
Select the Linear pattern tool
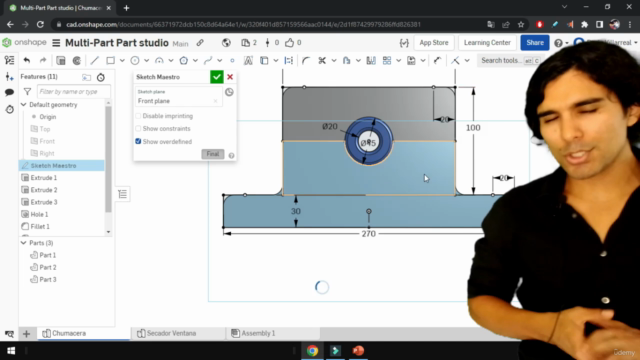(387, 60)
